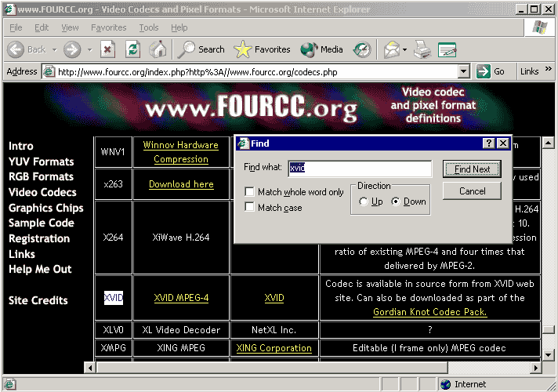Screen dimensions: 558x392
Task: Click the highlighted XVID table cell
Action: 114,298
